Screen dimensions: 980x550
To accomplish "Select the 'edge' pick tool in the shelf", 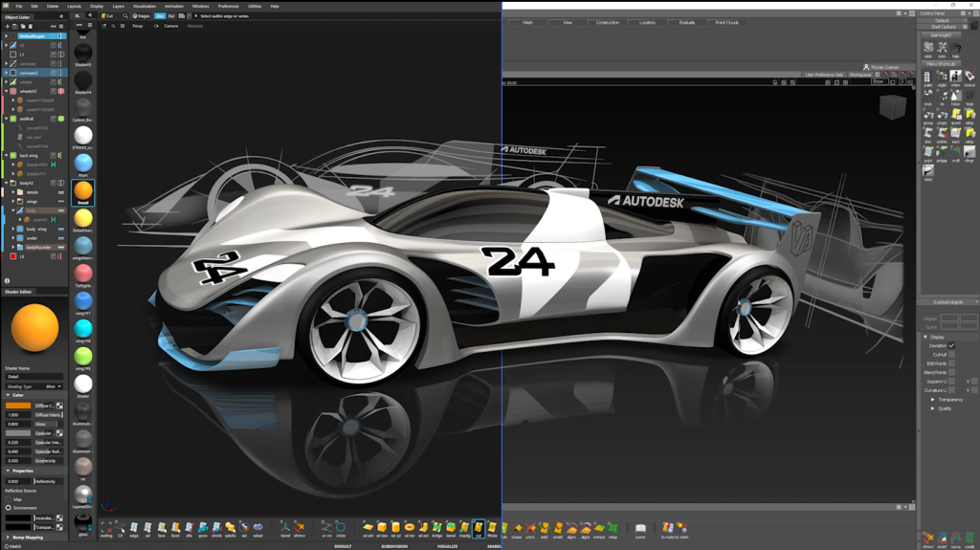I will click(x=134, y=527).
